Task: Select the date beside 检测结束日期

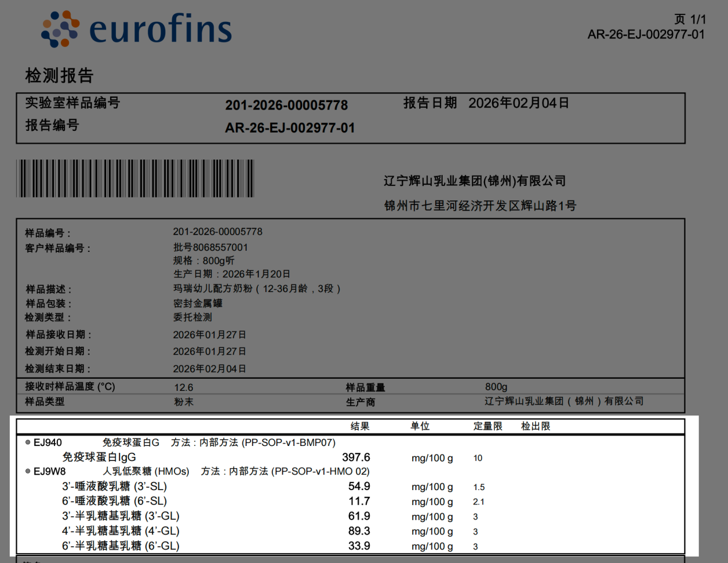Action: (210, 368)
